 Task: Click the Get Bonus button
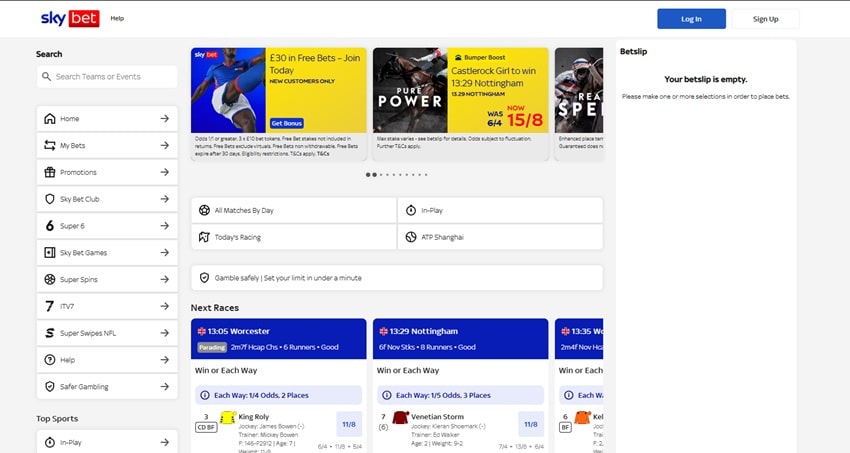(287, 123)
